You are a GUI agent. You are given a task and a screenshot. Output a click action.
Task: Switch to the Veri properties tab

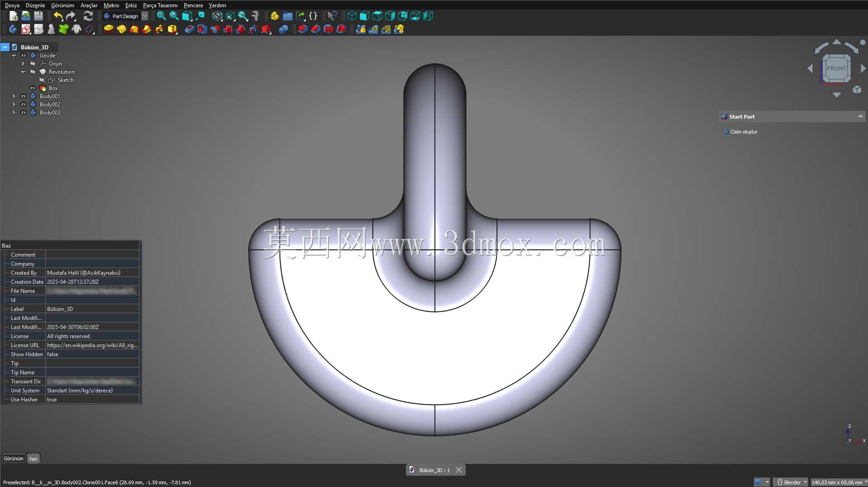[33, 459]
